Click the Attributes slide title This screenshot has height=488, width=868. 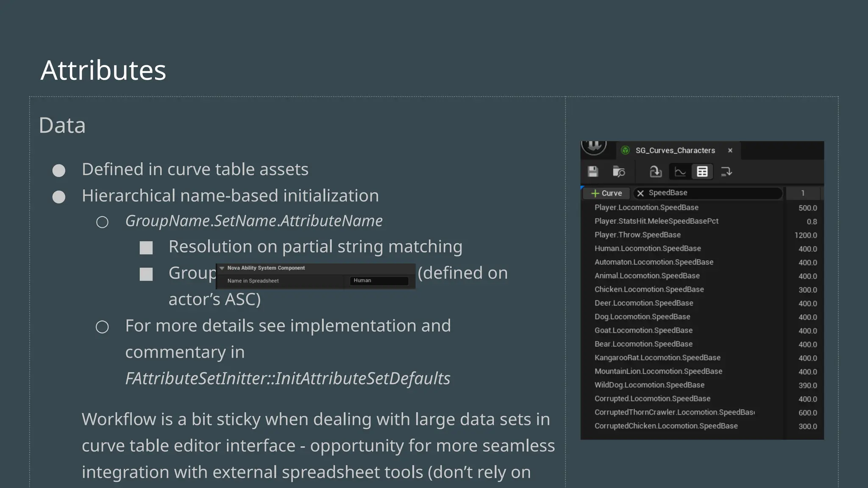tap(103, 70)
